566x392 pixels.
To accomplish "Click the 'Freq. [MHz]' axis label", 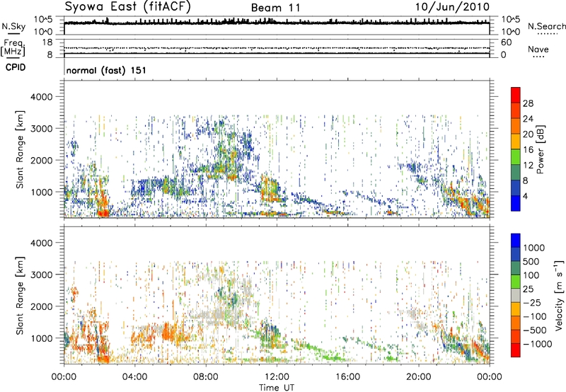I will tap(13, 47).
